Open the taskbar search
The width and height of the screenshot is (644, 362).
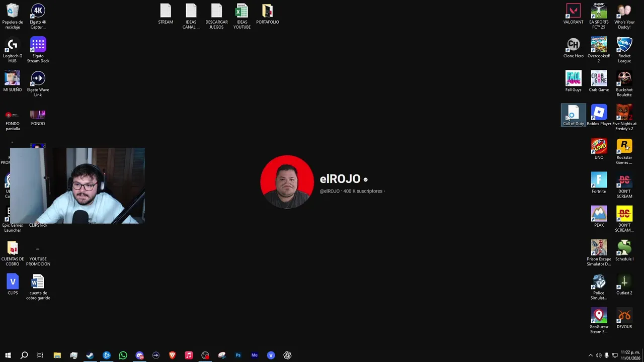pyautogui.click(x=24, y=355)
